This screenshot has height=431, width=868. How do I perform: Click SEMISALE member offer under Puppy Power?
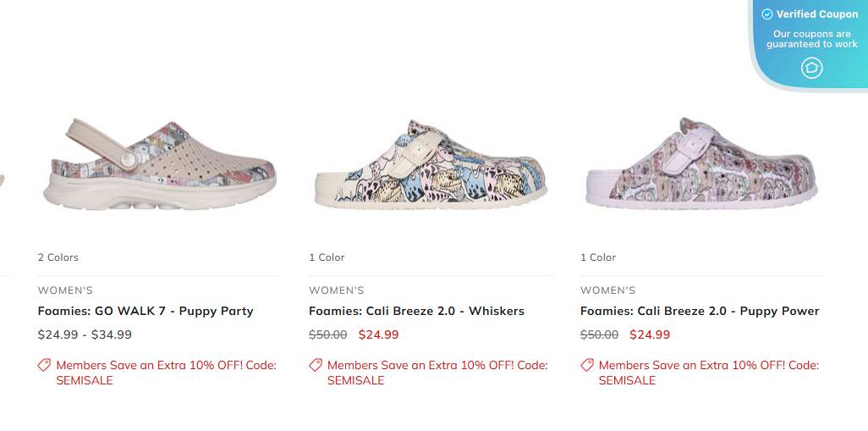(709, 373)
